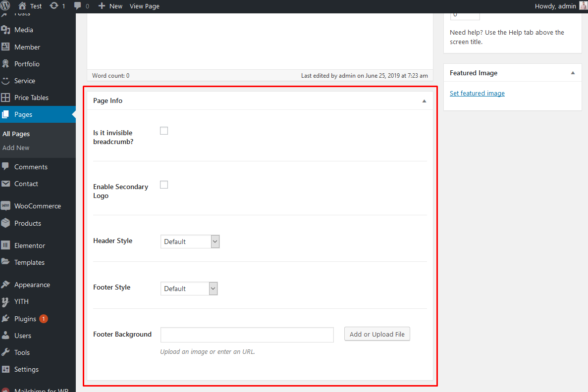Open the updates icon in admin bar
This screenshot has width=588, height=392.
pyautogui.click(x=54, y=6)
